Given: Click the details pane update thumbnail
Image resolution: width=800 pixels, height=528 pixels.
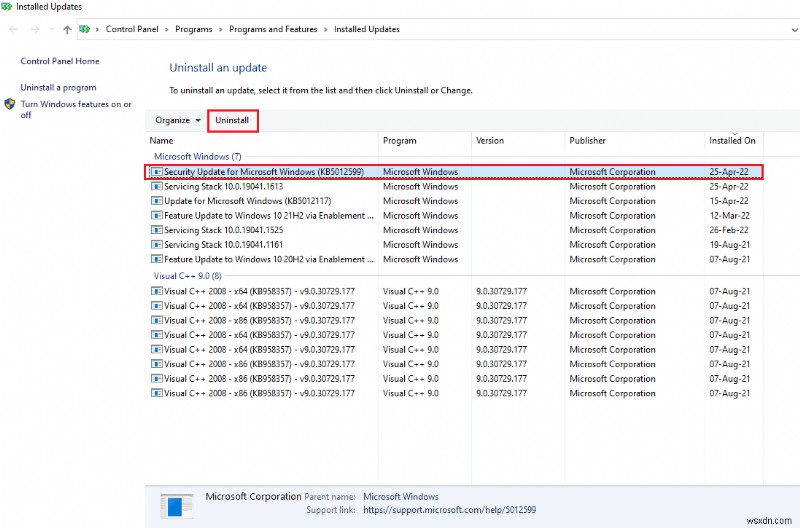Looking at the screenshot, I should pos(177,506).
